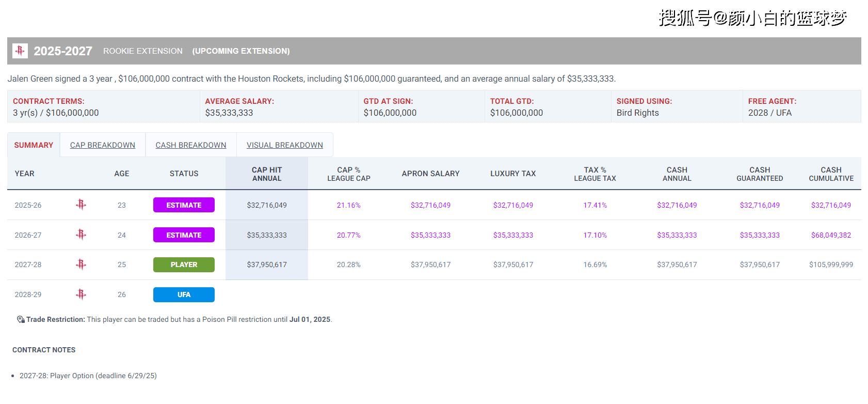Image resolution: width=868 pixels, height=404 pixels.
Task: Click the Cap Hit Annual column header
Action: [267, 174]
